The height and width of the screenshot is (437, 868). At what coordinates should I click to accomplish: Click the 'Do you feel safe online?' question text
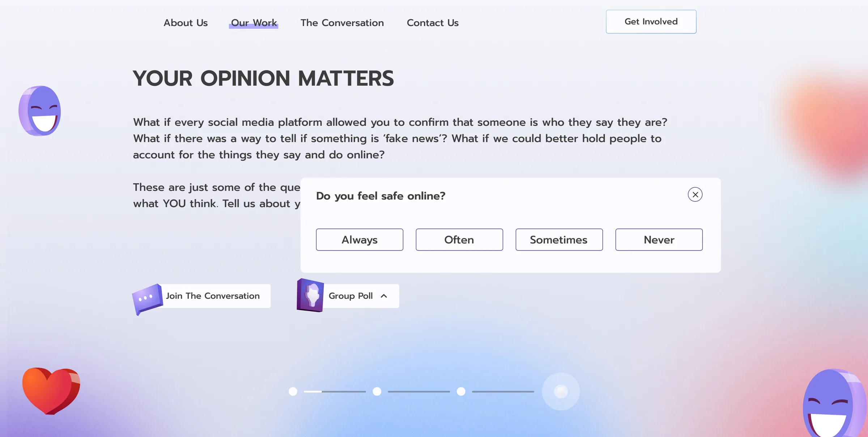pos(380,196)
